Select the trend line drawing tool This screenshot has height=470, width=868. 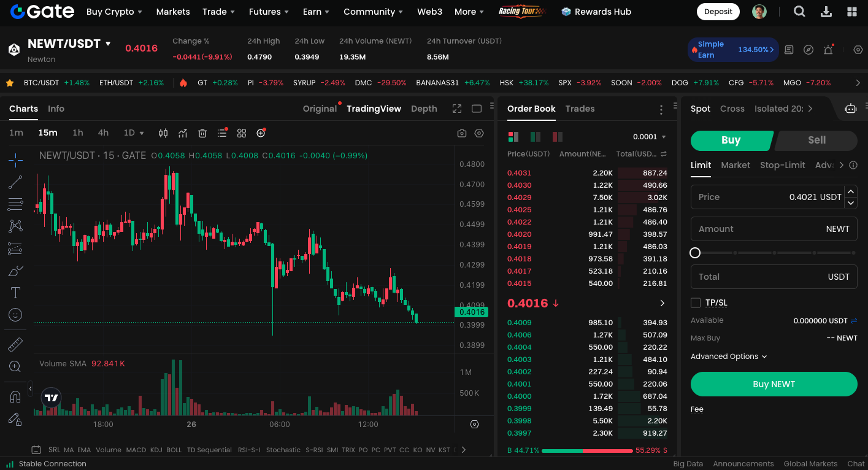tap(15, 182)
